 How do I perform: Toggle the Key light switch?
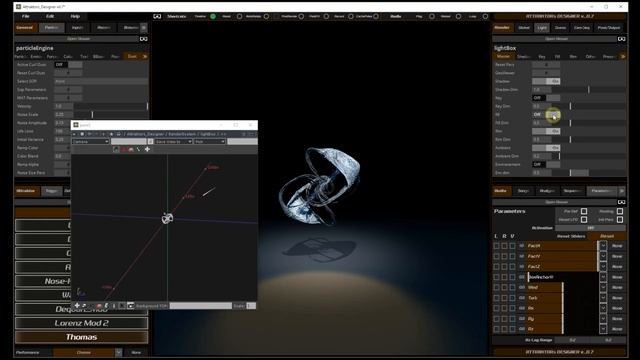pyautogui.click(x=546, y=98)
